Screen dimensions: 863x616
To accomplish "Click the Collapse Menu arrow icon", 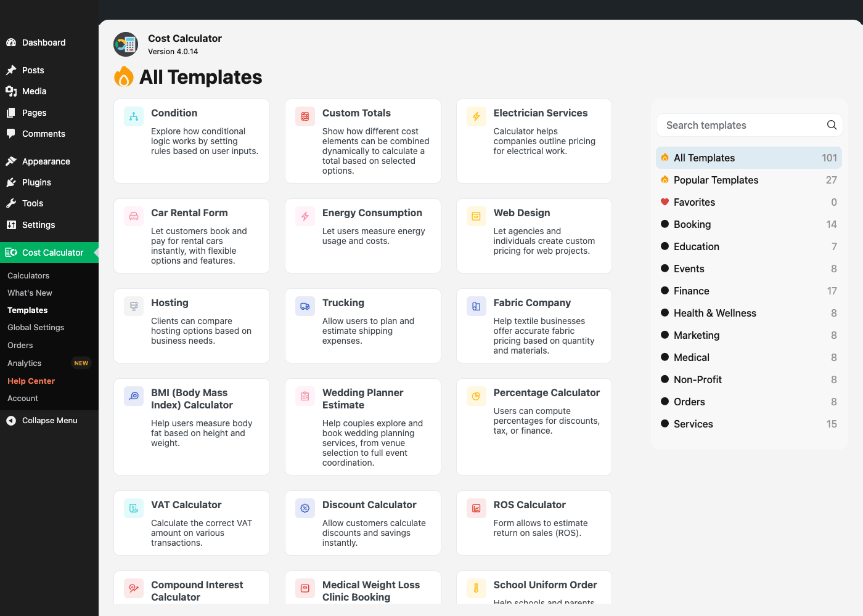I will point(11,421).
